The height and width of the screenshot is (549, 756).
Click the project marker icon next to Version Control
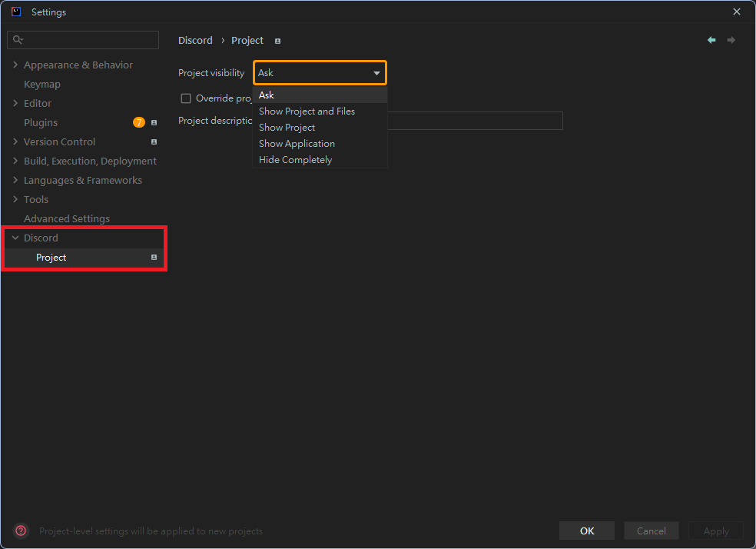coord(154,141)
